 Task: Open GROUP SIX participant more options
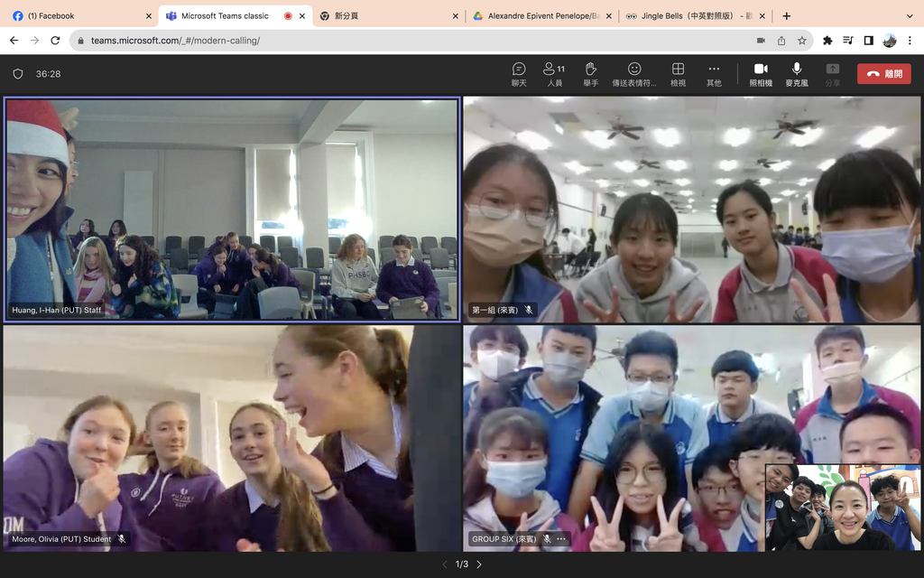click(561, 538)
